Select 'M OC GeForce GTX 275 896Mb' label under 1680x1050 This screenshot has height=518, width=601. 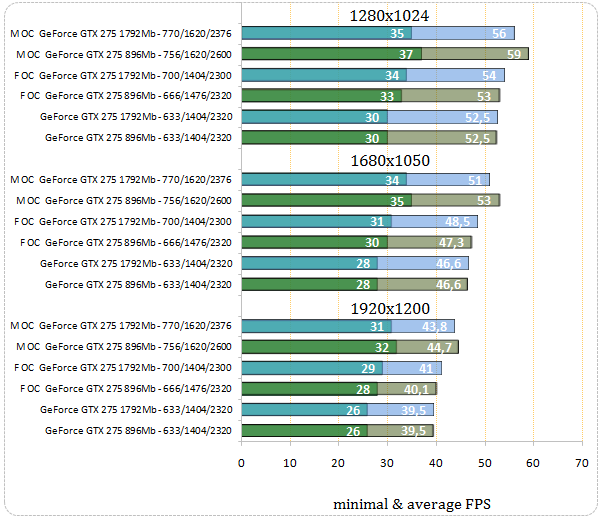pos(124,201)
